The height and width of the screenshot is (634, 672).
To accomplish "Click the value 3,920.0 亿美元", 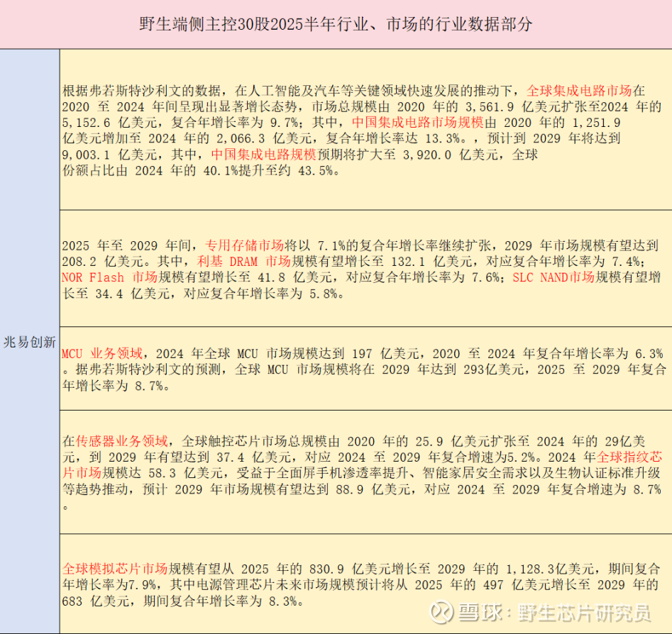I will pos(450,154).
